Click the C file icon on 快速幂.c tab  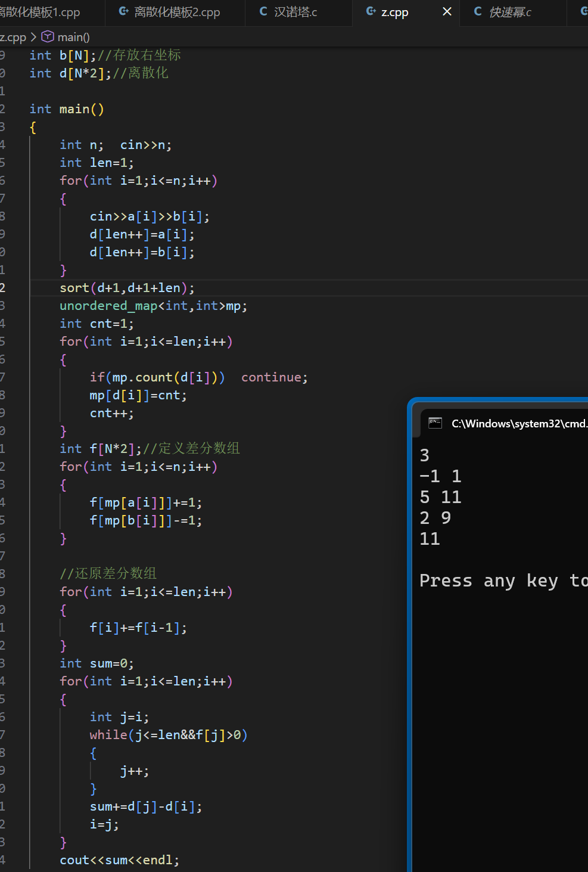click(478, 11)
